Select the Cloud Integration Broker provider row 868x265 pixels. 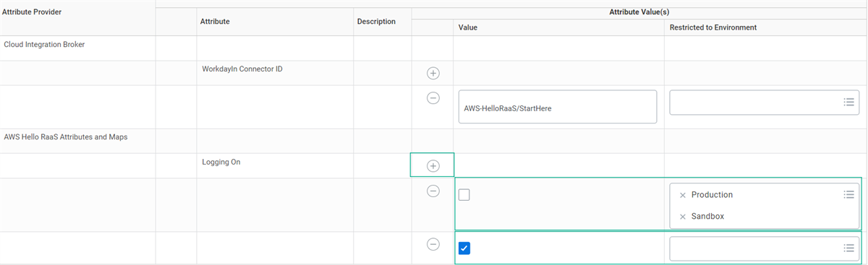pos(44,44)
